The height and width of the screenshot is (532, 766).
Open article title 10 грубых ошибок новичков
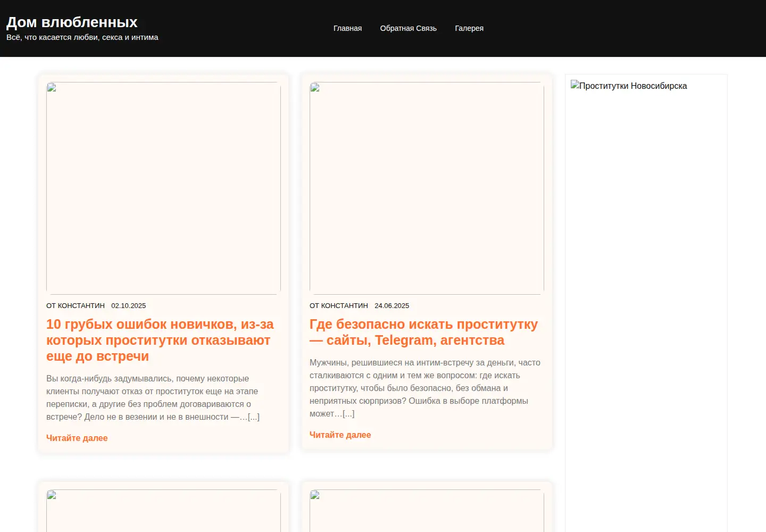160,340
